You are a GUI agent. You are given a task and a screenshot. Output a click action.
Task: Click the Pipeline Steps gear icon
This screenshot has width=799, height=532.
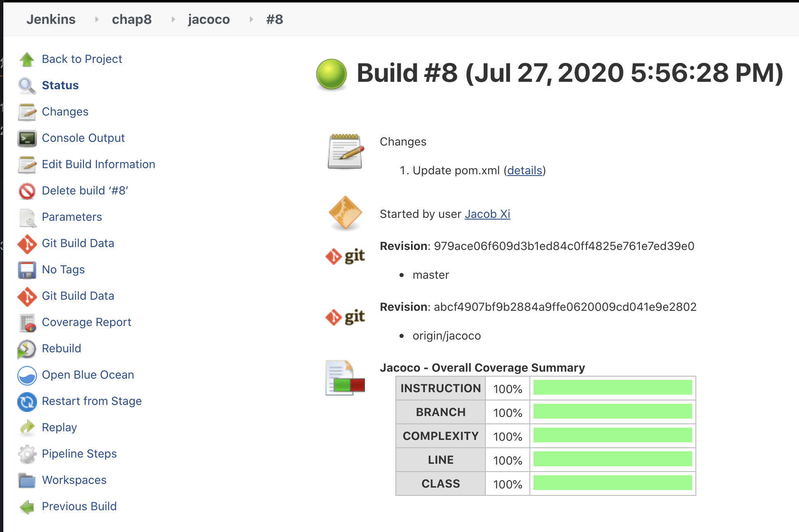27,454
